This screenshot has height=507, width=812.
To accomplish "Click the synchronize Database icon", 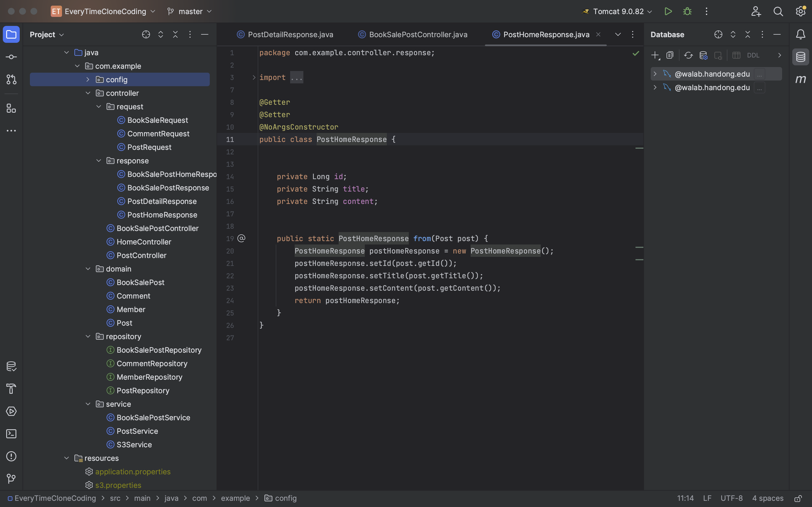I will [x=687, y=55].
